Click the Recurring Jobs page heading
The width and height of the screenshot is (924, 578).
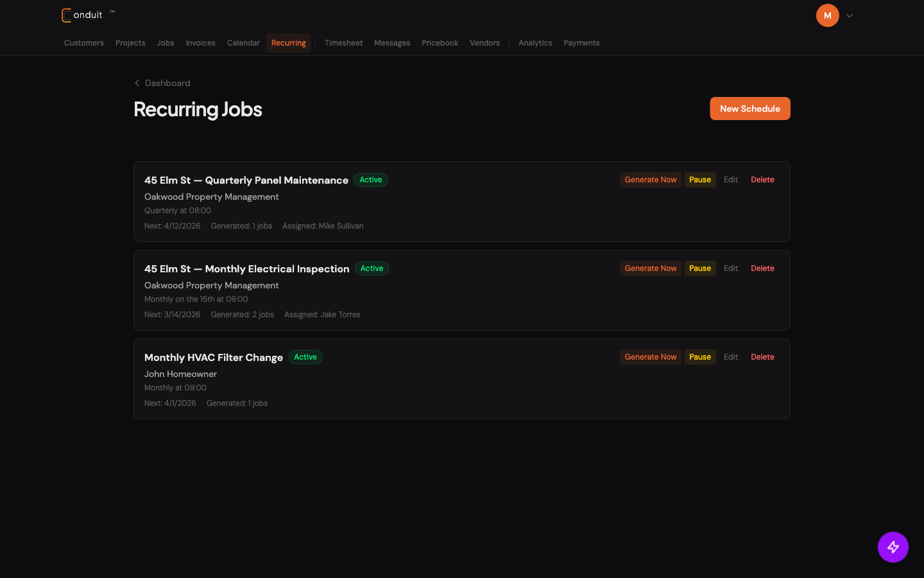pyautogui.click(x=198, y=109)
